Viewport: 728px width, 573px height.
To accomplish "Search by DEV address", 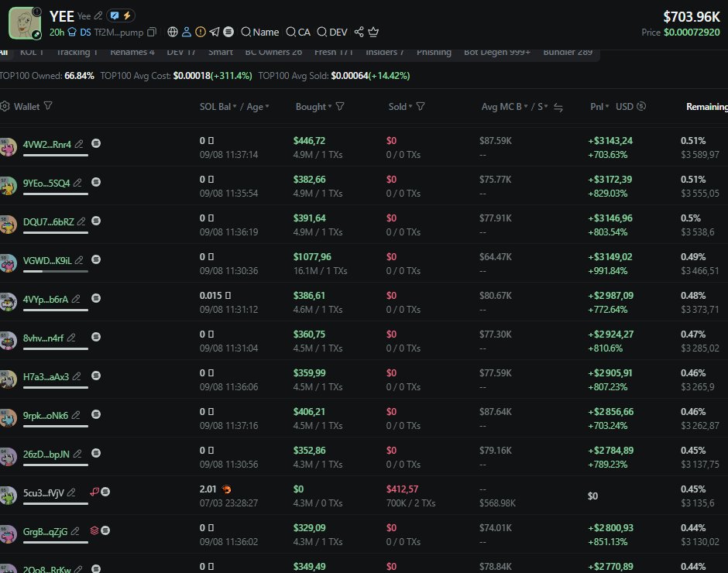I will [x=332, y=32].
